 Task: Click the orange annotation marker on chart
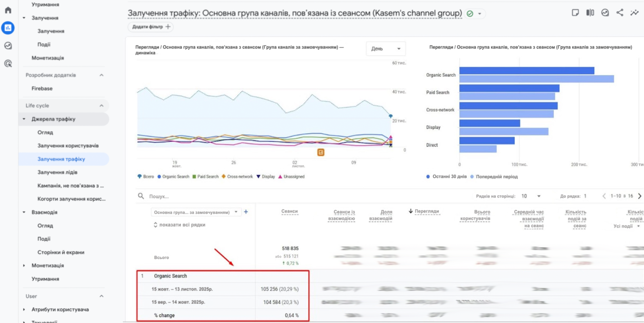[x=320, y=152]
